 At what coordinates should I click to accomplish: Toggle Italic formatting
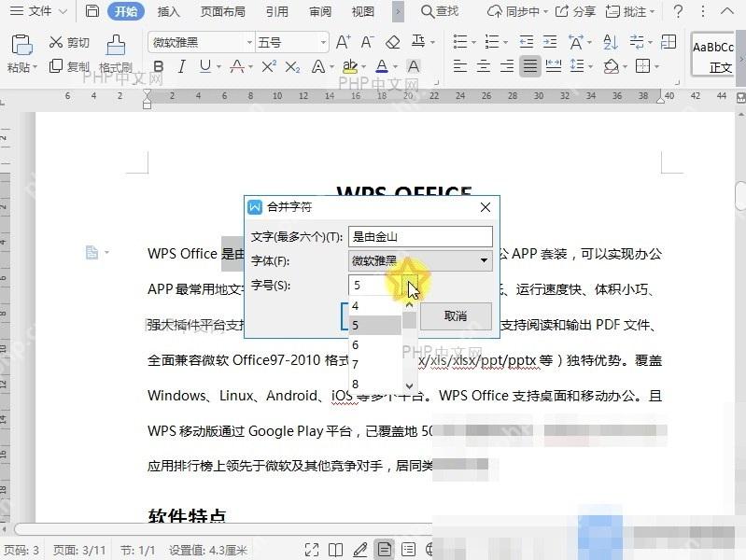point(181,66)
